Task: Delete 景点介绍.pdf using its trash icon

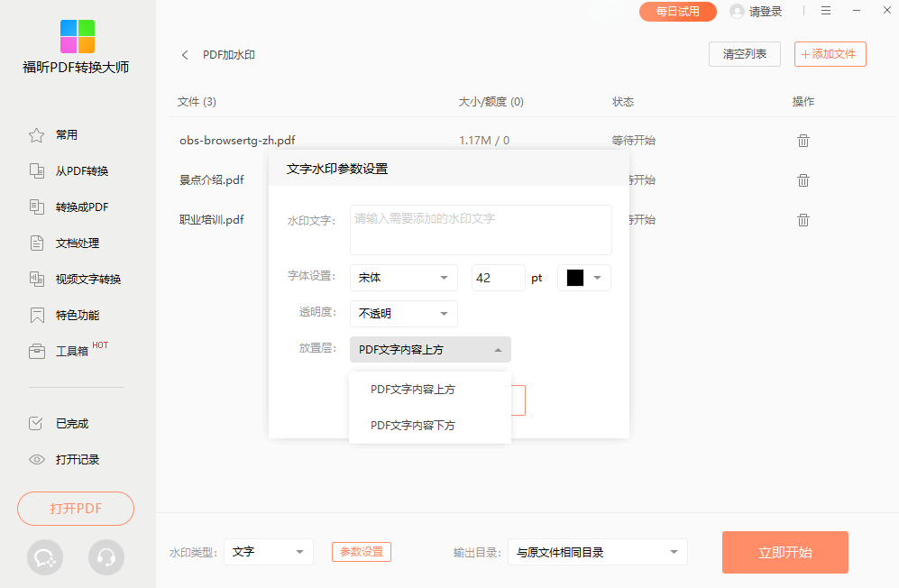Action: tap(803, 180)
